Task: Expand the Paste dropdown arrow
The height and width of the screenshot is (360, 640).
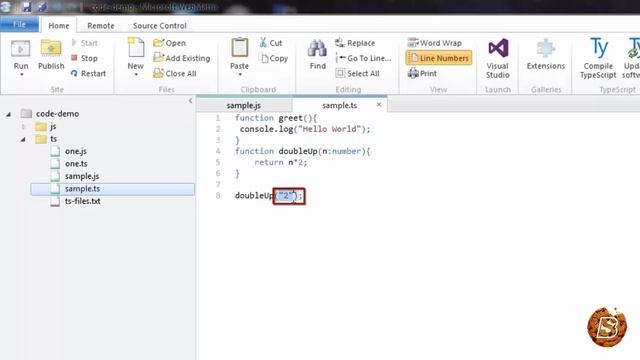Action: [x=240, y=75]
